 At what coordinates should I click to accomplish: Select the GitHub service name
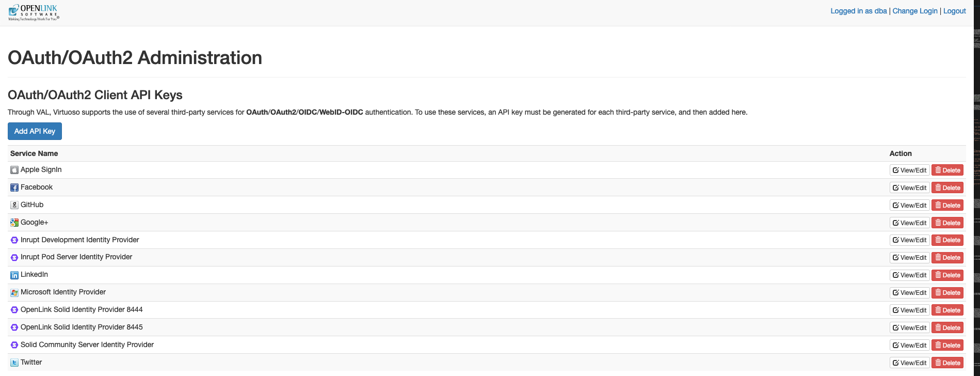click(x=32, y=205)
